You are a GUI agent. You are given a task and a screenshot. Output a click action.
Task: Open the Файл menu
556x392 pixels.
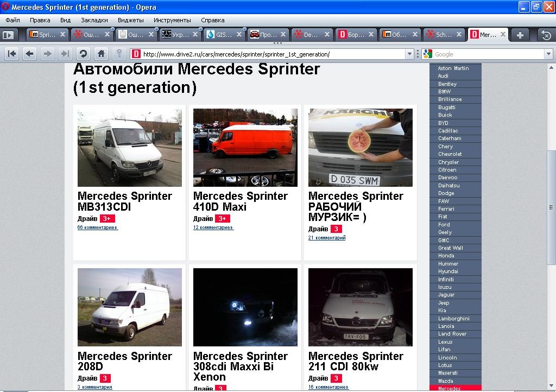pyautogui.click(x=13, y=20)
